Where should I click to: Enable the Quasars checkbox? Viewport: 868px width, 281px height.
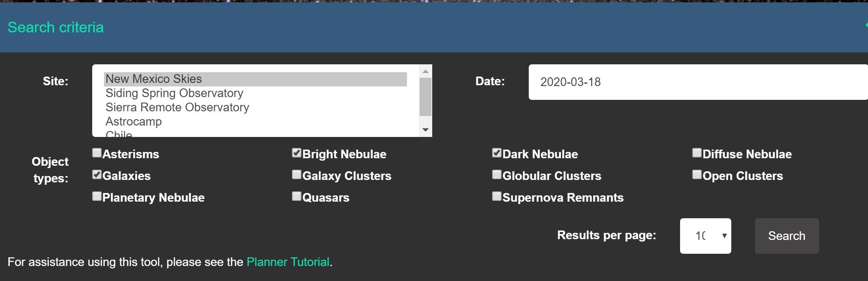pos(297,197)
